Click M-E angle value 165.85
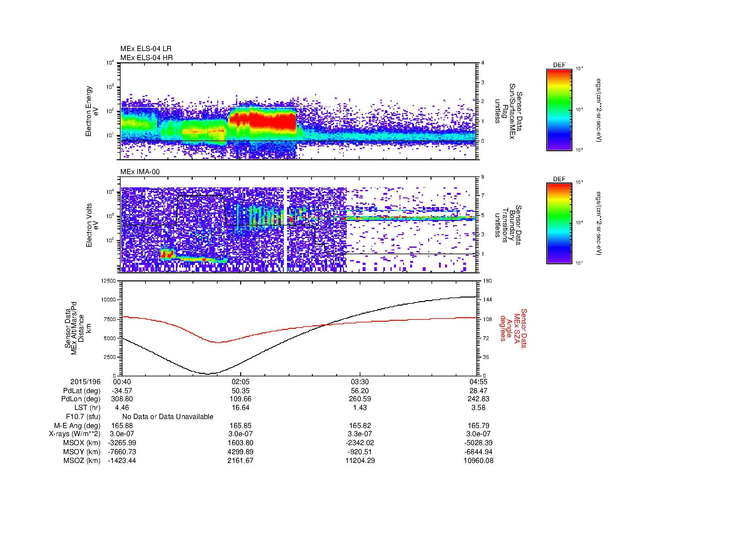The image size is (756, 534). [x=241, y=426]
